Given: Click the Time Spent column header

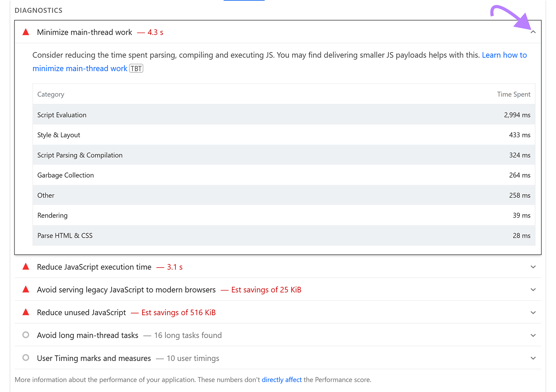Looking at the screenshot, I should click(514, 95).
